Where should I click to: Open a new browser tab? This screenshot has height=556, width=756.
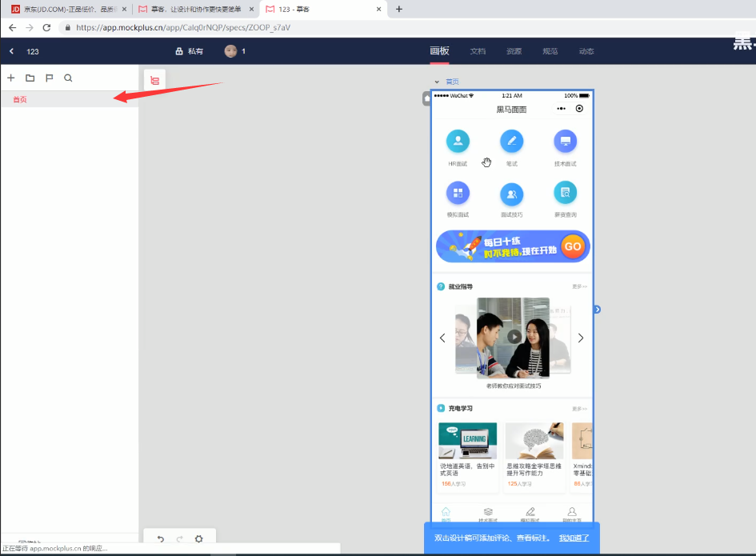(399, 9)
